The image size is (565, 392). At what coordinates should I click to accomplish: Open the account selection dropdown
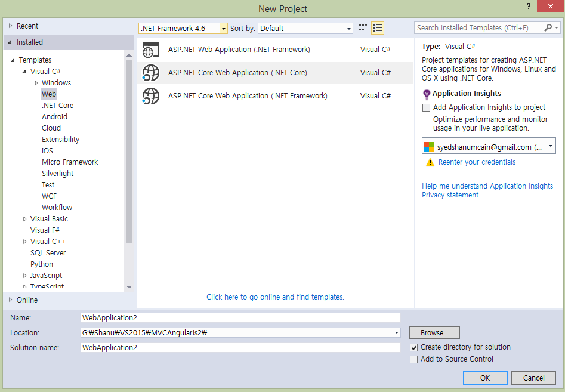(551, 146)
